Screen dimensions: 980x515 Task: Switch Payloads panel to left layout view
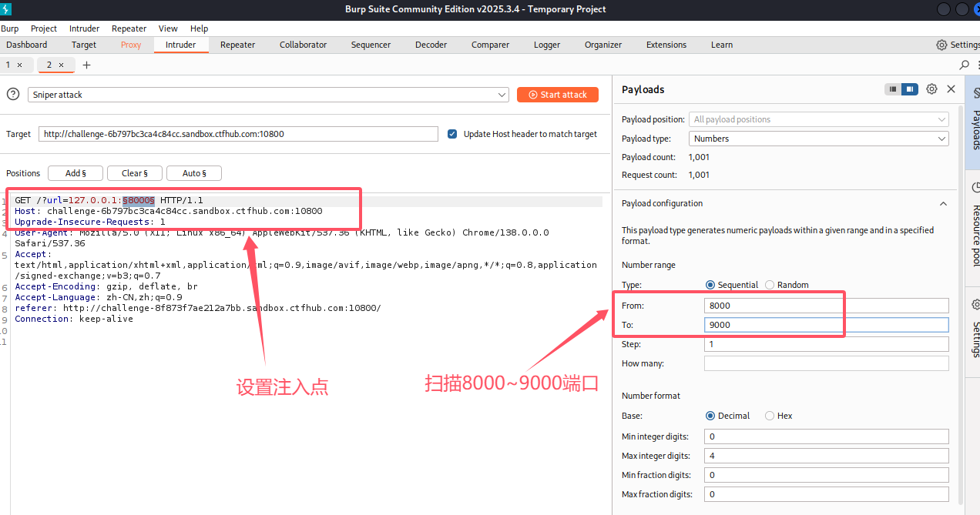coord(893,89)
